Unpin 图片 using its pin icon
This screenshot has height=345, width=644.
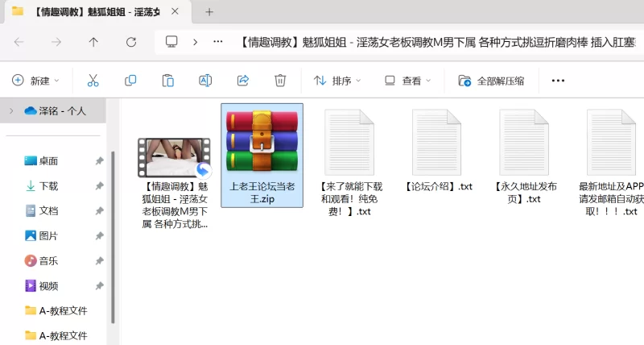click(99, 236)
